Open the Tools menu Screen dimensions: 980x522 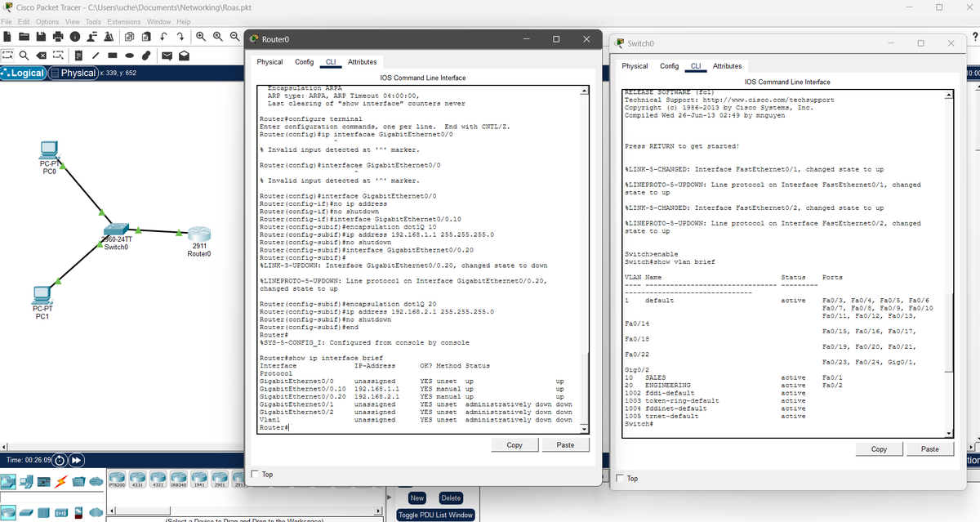(93, 21)
